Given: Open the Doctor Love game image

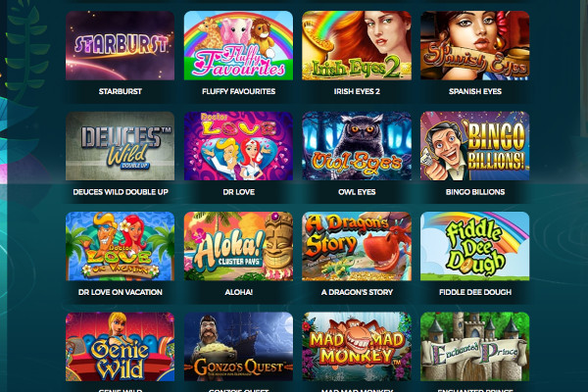Looking at the screenshot, I should 238,146.
